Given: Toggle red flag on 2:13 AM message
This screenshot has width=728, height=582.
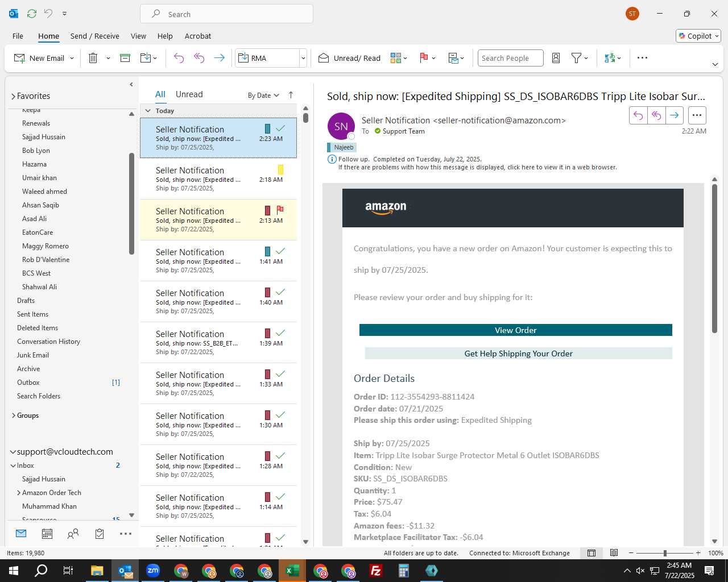Looking at the screenshot, I should click(280, 210).
